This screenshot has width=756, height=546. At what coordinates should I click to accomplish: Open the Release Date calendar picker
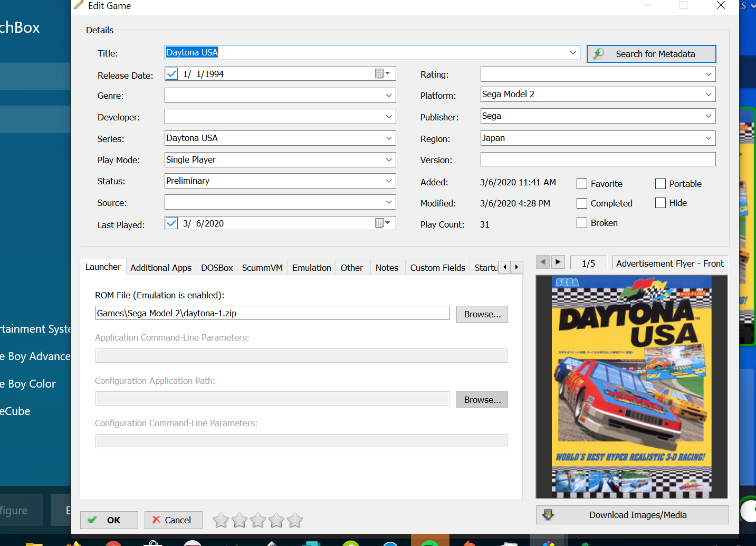(x=382, y=74)
